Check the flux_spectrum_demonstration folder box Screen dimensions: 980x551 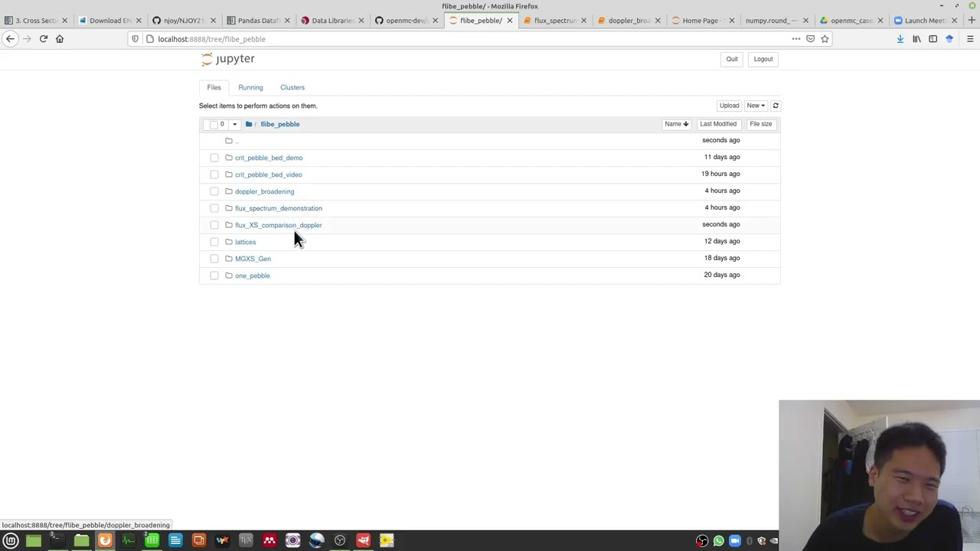(214, 208)
